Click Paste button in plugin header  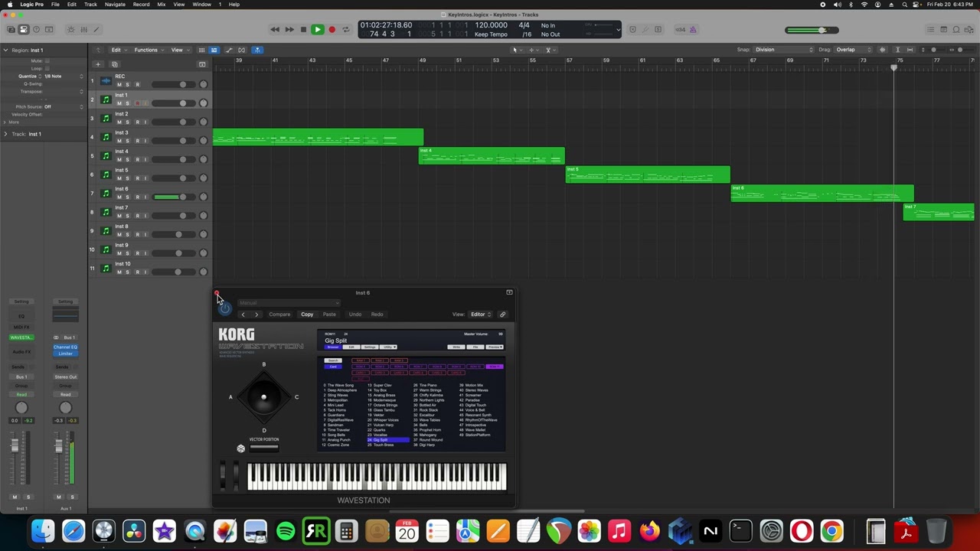click(329, 315)
